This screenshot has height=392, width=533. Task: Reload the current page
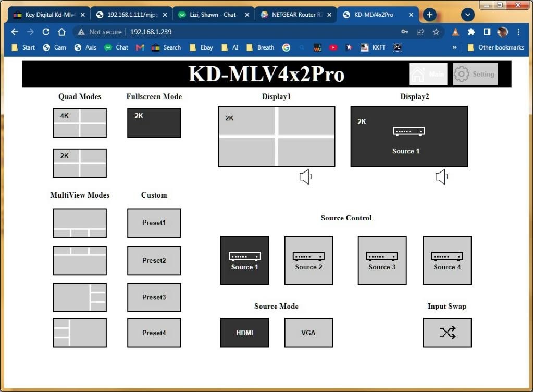click(46, 32)
